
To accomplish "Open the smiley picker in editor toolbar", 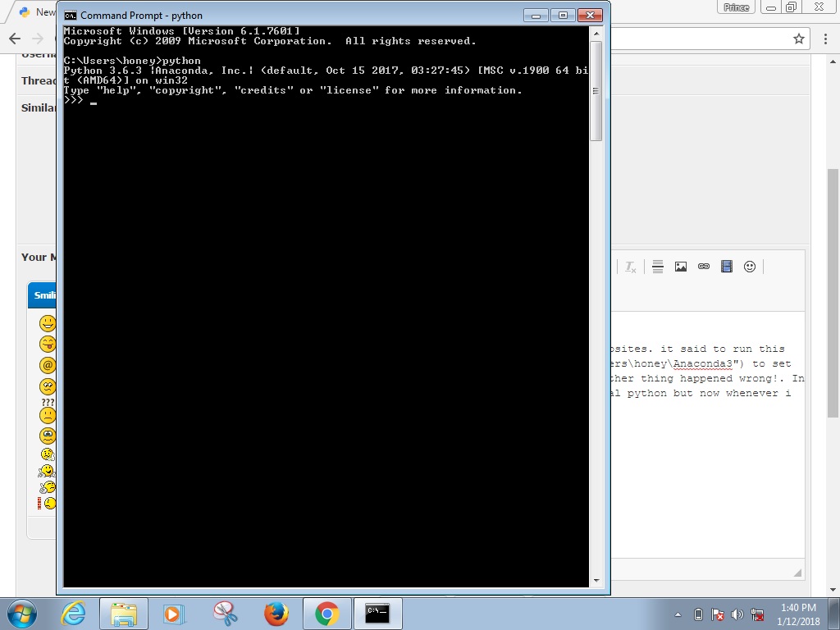I will tap(749, 267).
